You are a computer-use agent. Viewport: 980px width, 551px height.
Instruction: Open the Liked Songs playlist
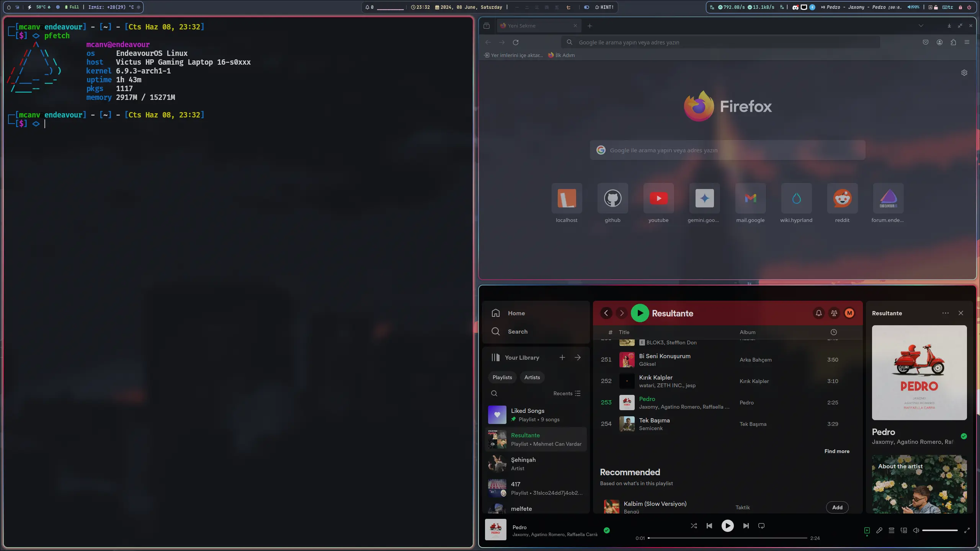(536, 415)
